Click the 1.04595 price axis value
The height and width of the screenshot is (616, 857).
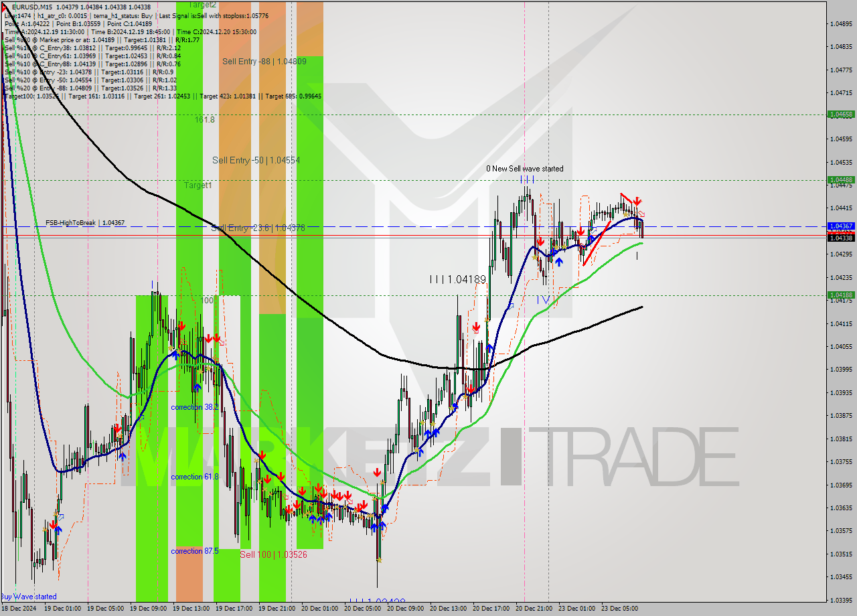click(841, 139)
